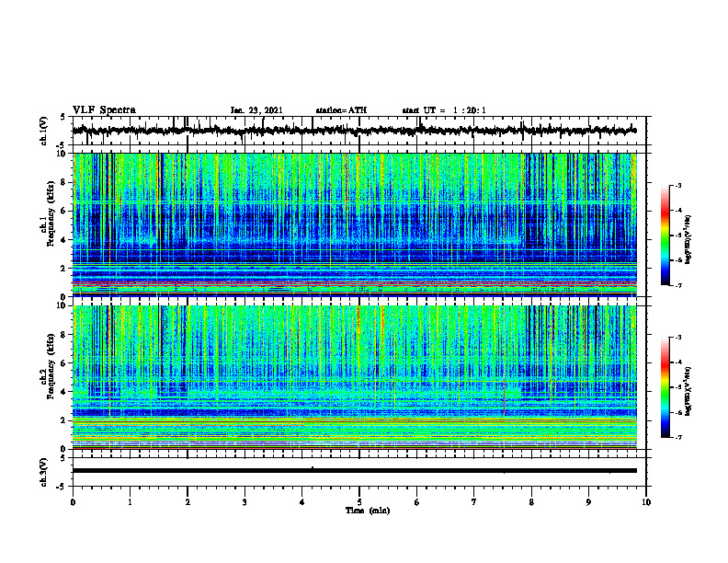Click the "6" kHz tick on ch.1 spectrogram
The image size is (728, 563).
[x=65, y=211]
